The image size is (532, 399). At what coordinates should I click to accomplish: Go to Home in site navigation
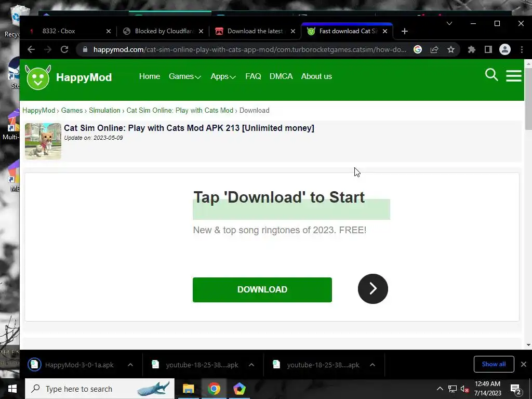point(150,76)
